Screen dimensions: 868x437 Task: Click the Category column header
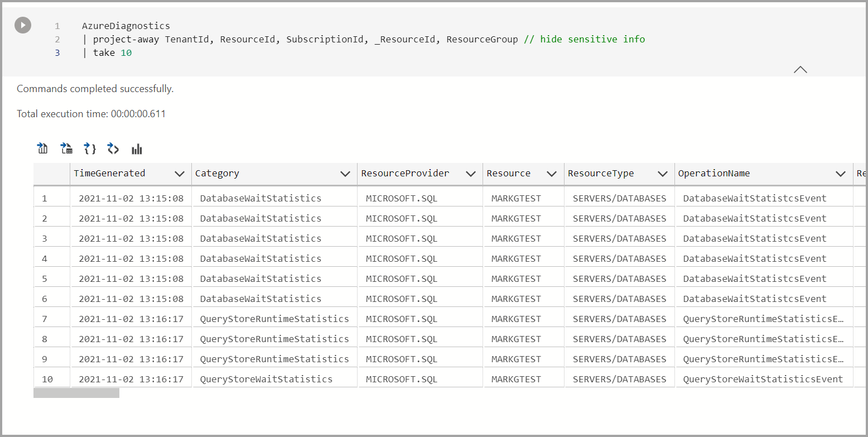coord(218,174)
